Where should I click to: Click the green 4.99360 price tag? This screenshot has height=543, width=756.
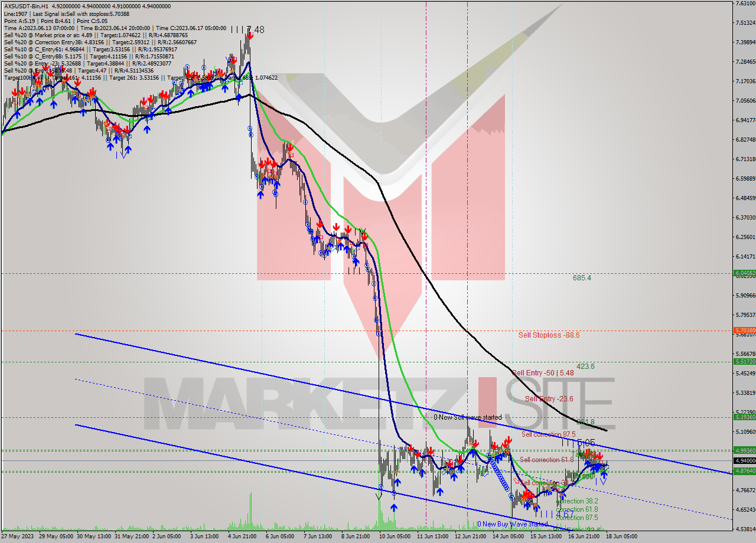click(744, 450)
